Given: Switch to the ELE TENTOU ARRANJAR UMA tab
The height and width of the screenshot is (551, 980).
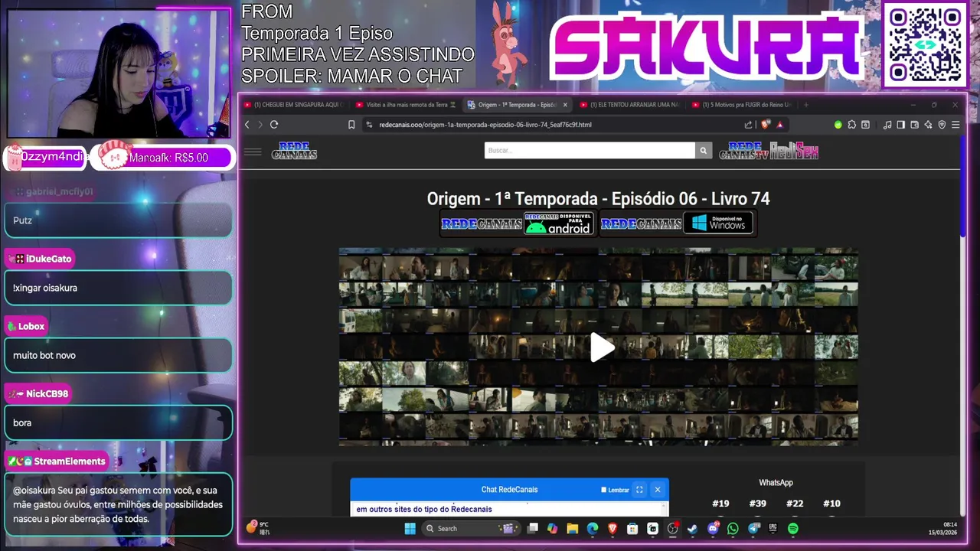Looking at the screenshot, I should pyautogui.click(x=631, y=105).
